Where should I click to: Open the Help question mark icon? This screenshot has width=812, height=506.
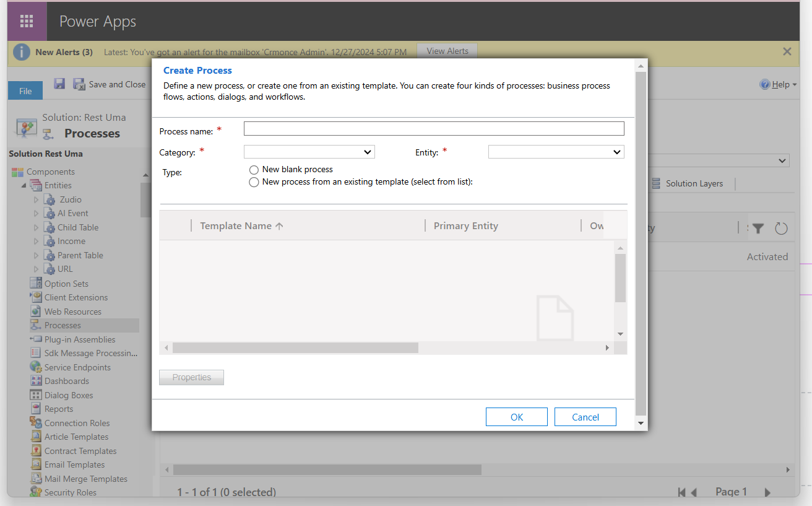coord(765,84)
